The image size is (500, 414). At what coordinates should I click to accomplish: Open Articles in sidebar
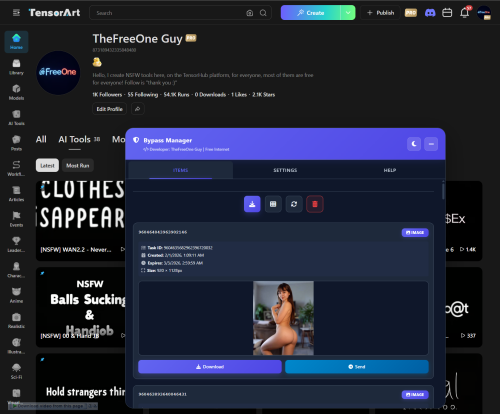[x=16, y=194]
